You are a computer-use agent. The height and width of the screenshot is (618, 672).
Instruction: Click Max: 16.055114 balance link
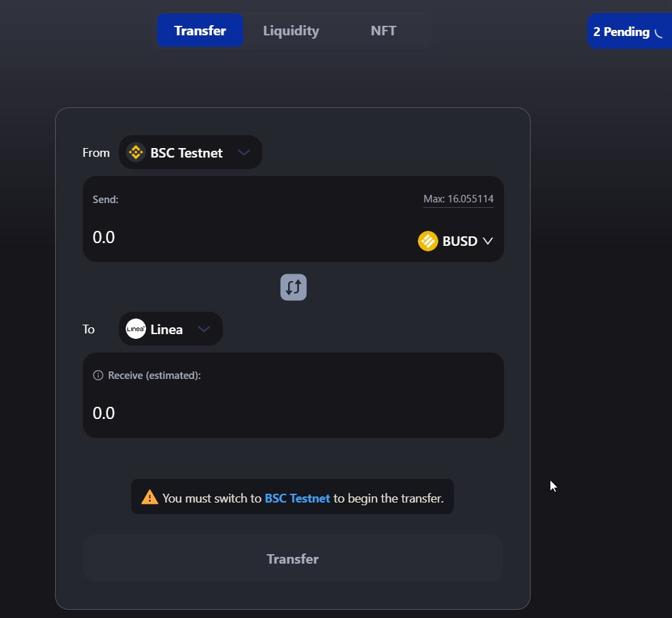tap(458, 199)
